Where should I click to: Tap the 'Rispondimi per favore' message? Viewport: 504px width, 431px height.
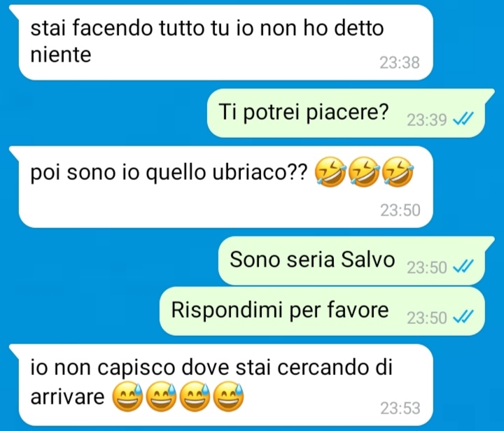pyautogui.click(x=322, y=311)
